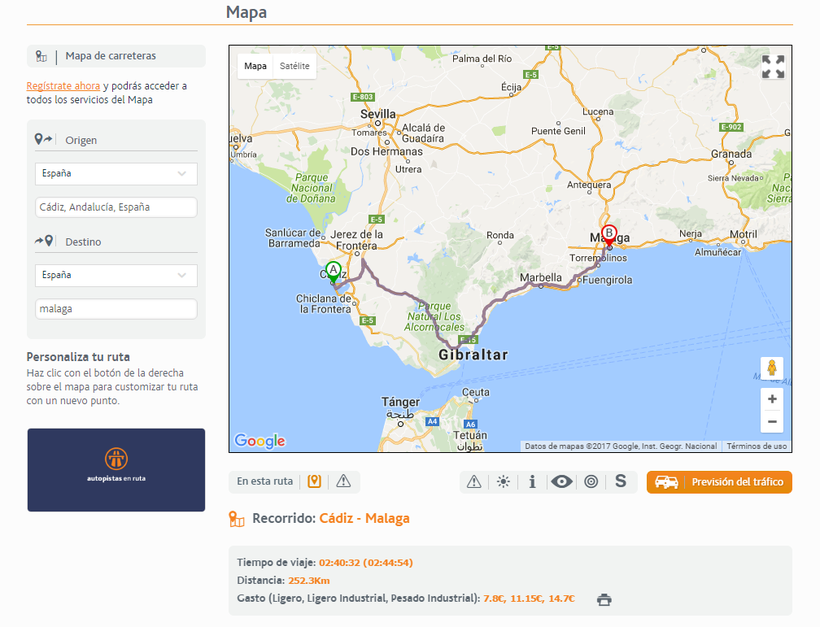Image resolution: width=820 pixels, height=627 pixels.
Task: Toggle map fullscreen view
Action: tap(773, 67)
